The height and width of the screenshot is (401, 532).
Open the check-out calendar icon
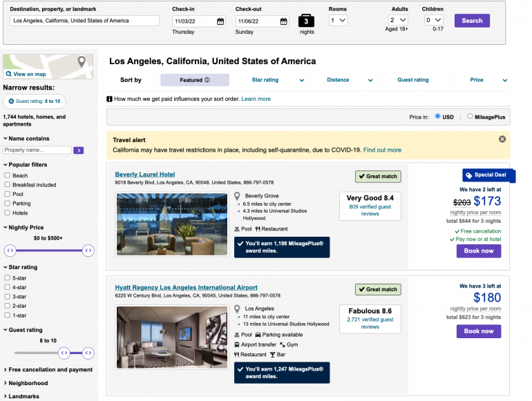[x=283, y=21]
